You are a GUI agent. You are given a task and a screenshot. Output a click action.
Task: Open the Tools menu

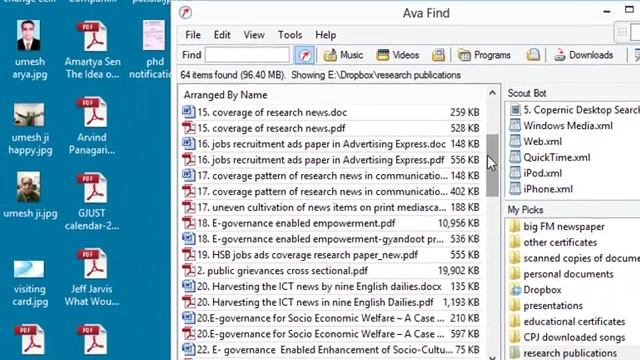pos(290,35)
